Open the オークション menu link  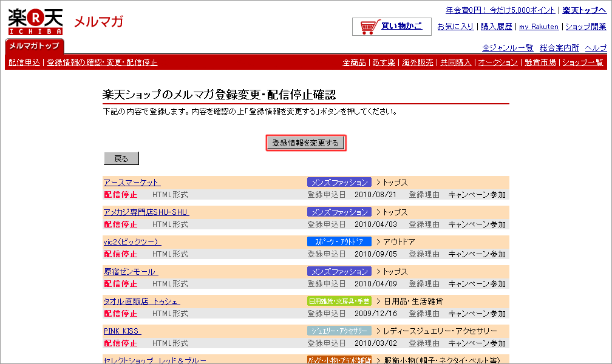[x=498, y=62]
